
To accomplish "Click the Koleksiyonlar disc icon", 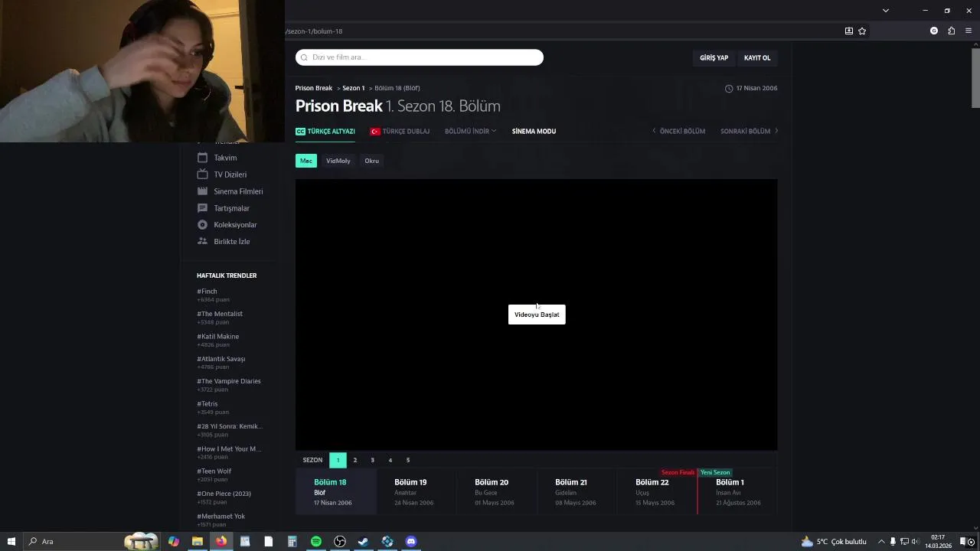I will click(x=202, y=225).
